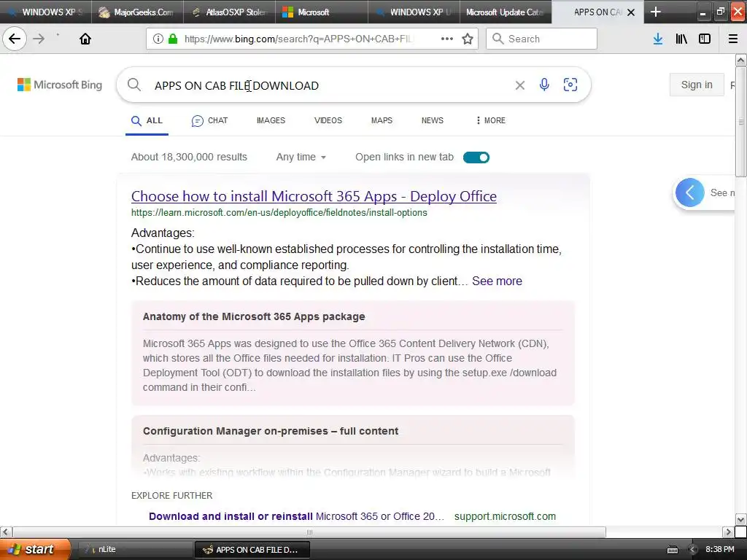
Task: Click the browser forward arrow
Action: [39, 39]
